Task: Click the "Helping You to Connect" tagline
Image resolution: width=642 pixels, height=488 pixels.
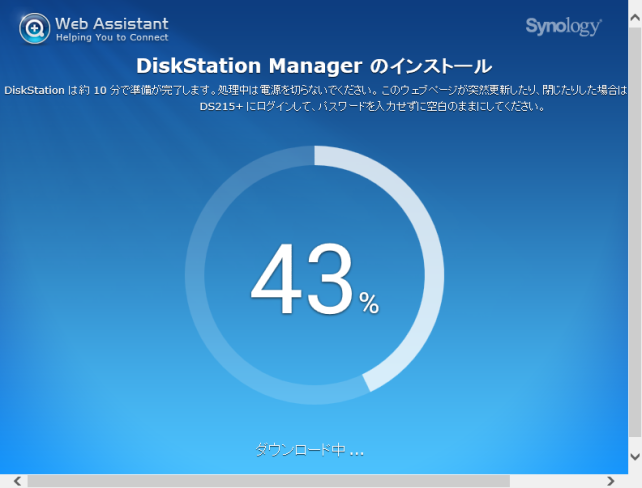Action: 112,38
